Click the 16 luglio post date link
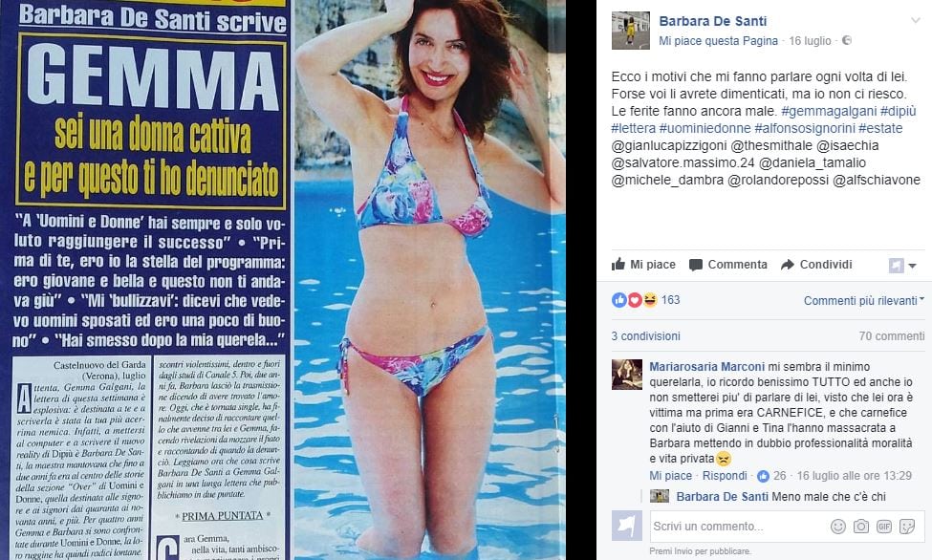Image resolution: width=932 pixels, height=560 pixels. pos(810,40)
